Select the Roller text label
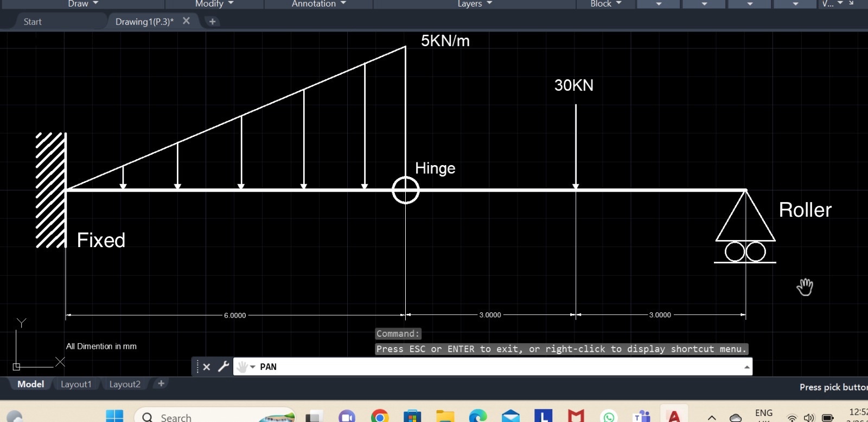Screen dimensions: 868x422 (x=805, y=210)
